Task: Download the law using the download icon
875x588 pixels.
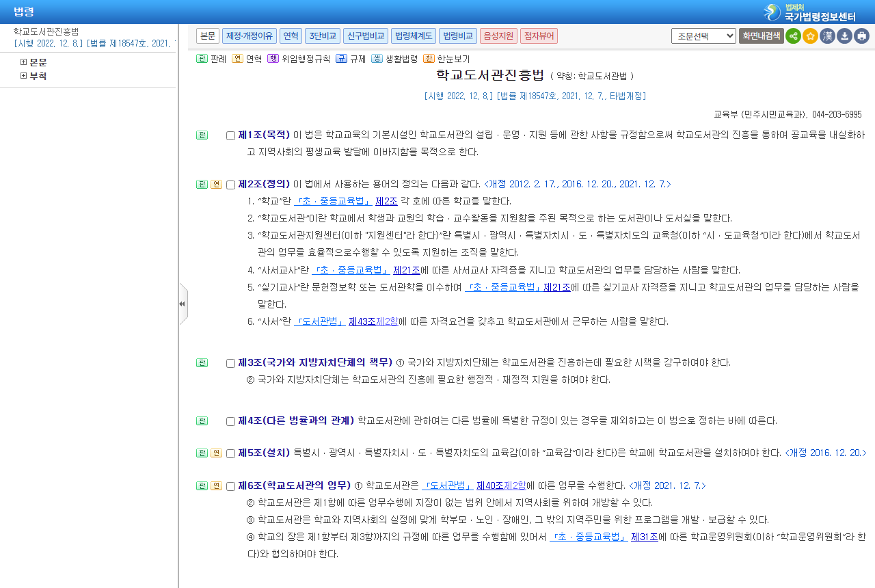Action: (844, 36)
